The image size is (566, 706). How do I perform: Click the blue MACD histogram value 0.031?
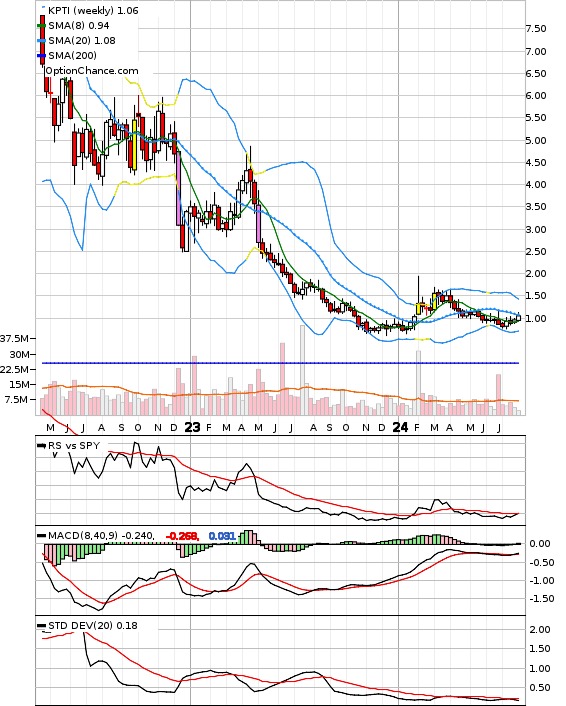coord(222,536)
